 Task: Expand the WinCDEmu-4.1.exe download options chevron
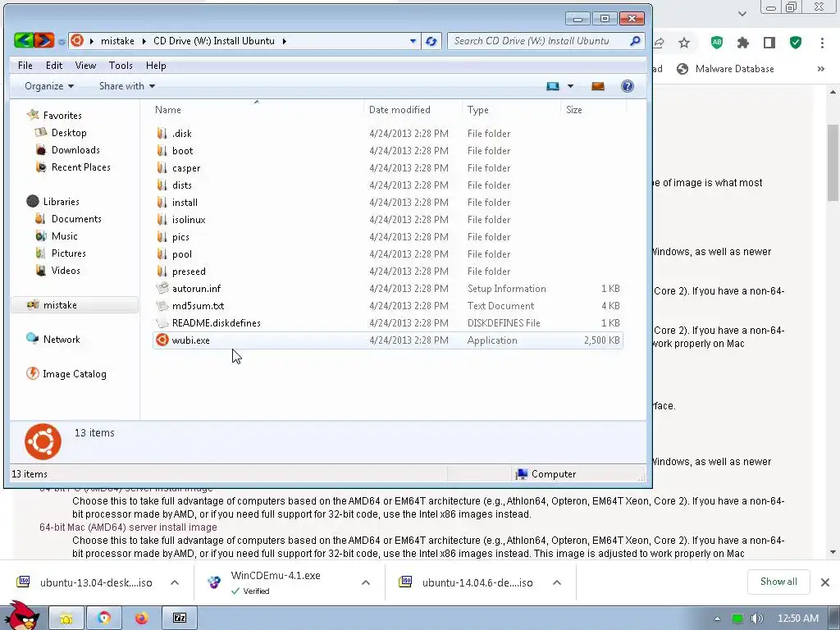click(x=365, y=582)
